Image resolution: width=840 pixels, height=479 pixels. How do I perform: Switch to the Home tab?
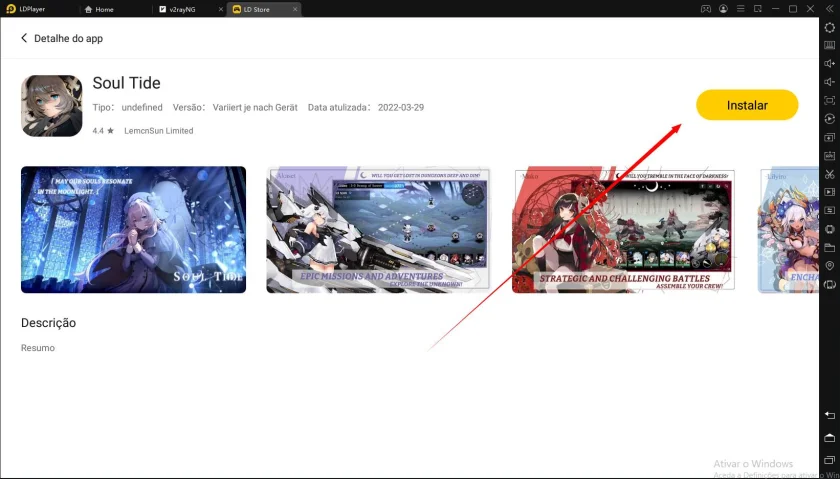tap(100, 9)
